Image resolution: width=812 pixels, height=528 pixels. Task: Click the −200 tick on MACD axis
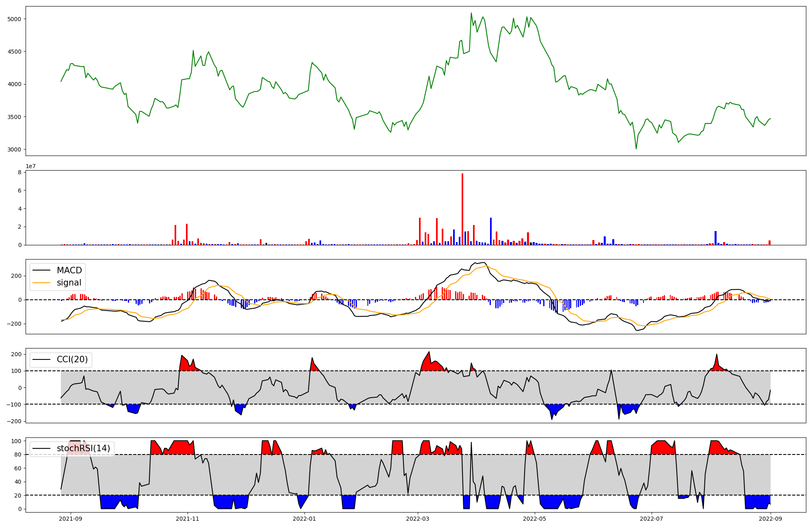[x=14, y=324]
